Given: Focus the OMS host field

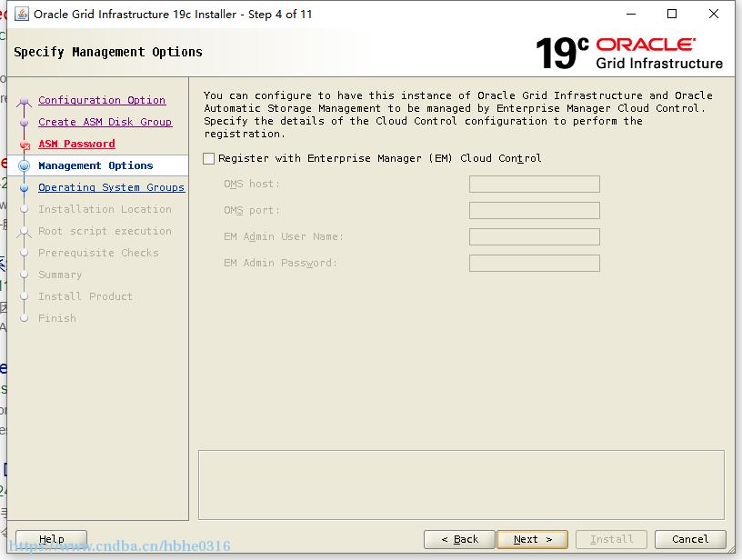Looking at the screenshot, I should point(535,184).
